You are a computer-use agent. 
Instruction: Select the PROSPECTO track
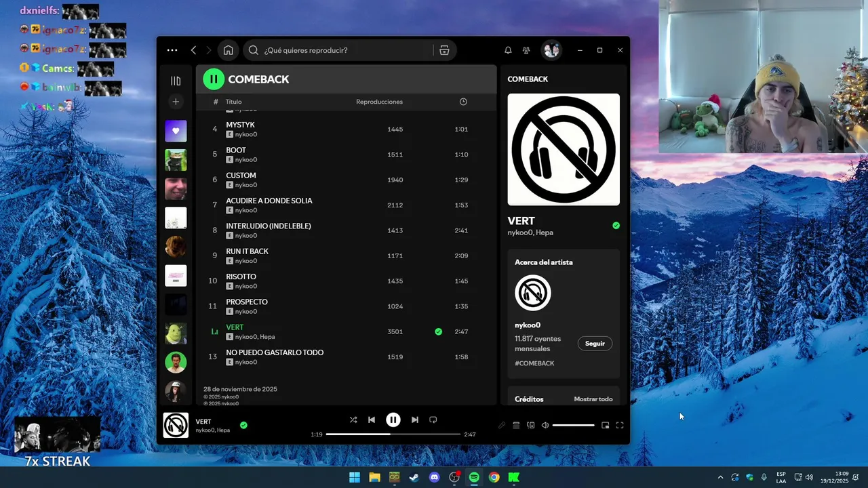tap(346, 306)
